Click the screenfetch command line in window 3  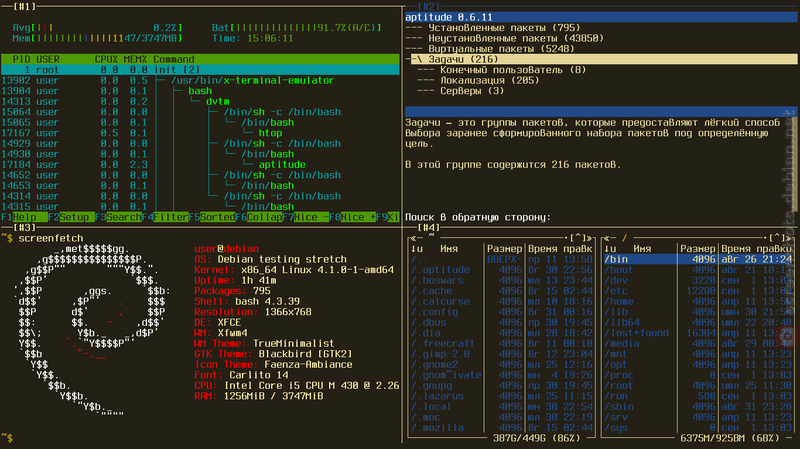coord(42,238)
